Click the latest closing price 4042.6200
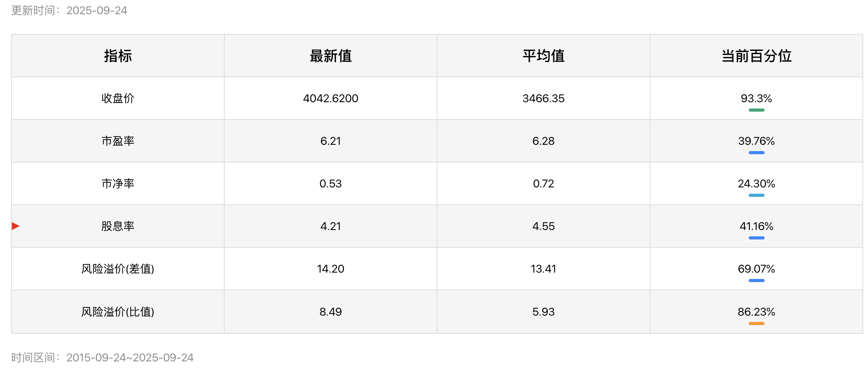Viewport: 868px width, 374px height. (x=331, y=98)
